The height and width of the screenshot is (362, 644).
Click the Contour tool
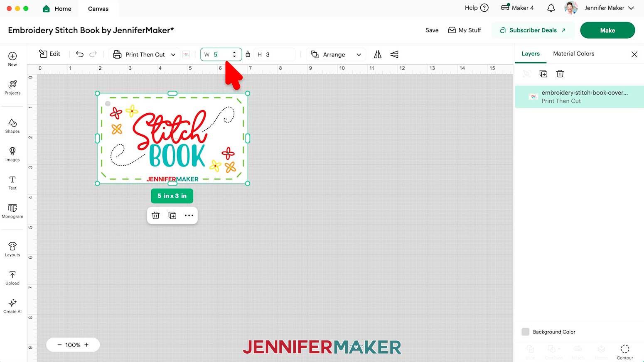point(625,352)
